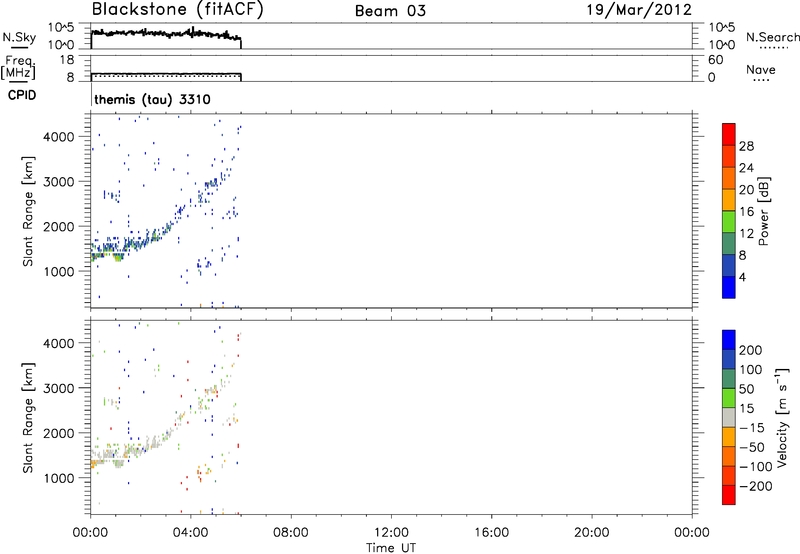Click the Blackstone (fitACF) title text
800x554 pixels.
point(177,9)
